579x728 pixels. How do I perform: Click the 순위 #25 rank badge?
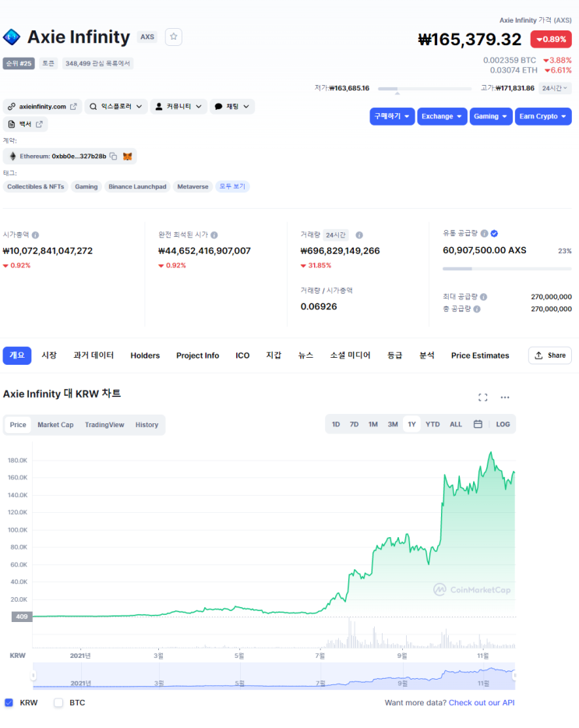[19, 63]
